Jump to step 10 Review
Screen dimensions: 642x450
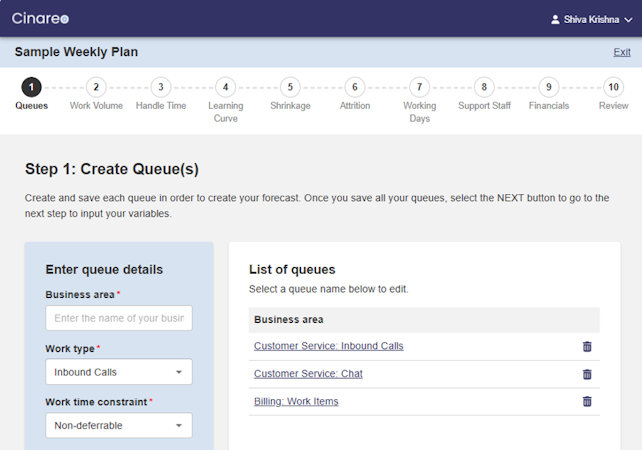point(614,88)
